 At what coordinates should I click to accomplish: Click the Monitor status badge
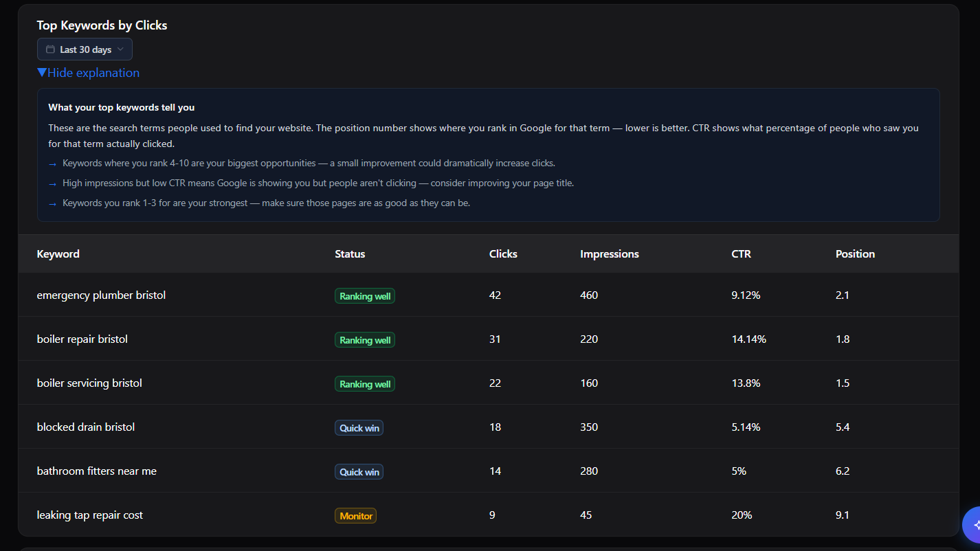[x=356, y=516]
